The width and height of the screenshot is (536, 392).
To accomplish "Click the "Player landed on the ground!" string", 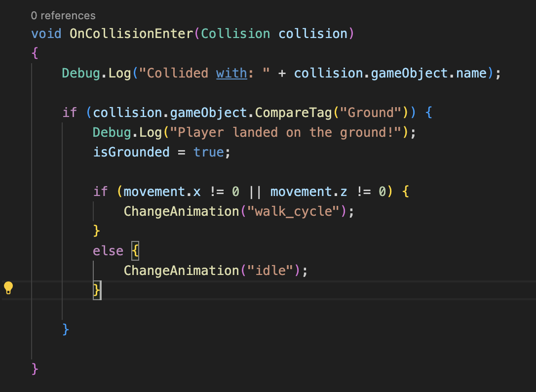I will [285, 132].
